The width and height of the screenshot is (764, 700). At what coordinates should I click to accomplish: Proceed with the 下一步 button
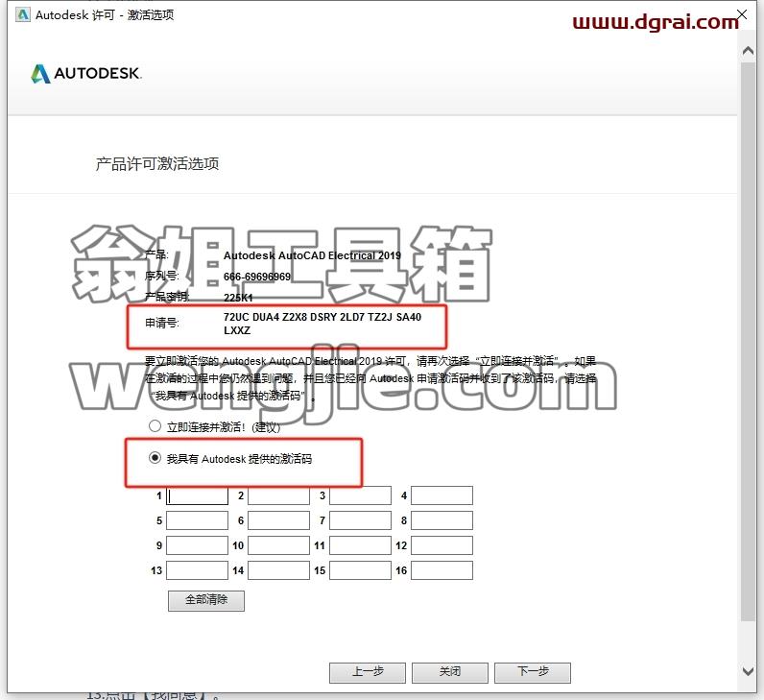(533, 673)
